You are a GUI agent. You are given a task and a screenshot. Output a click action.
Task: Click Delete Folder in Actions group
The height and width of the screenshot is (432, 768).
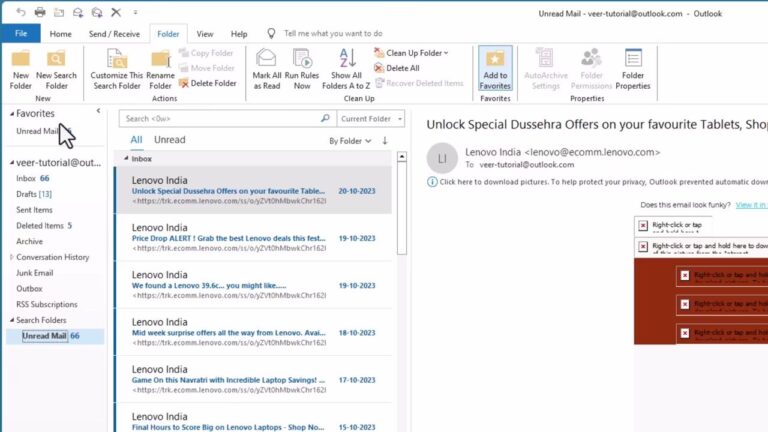(207, 83)
